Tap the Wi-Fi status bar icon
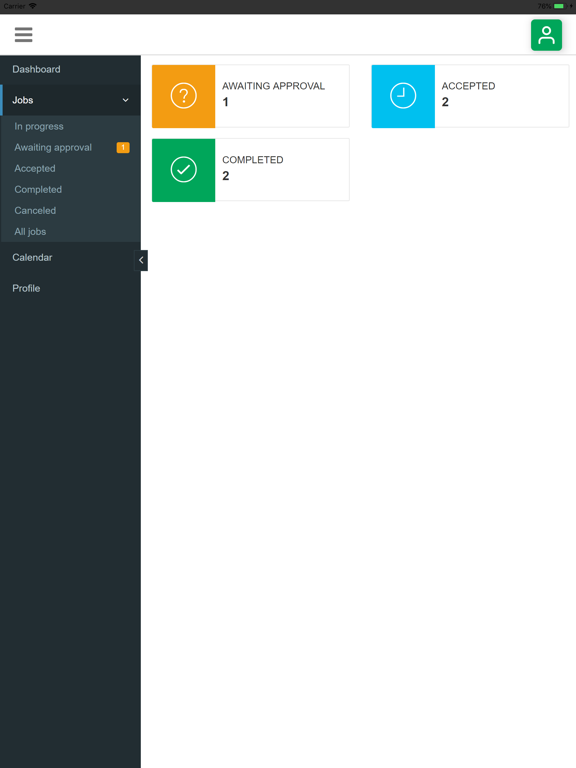Screen dimensions: 576x768 [x=33, y=6]
